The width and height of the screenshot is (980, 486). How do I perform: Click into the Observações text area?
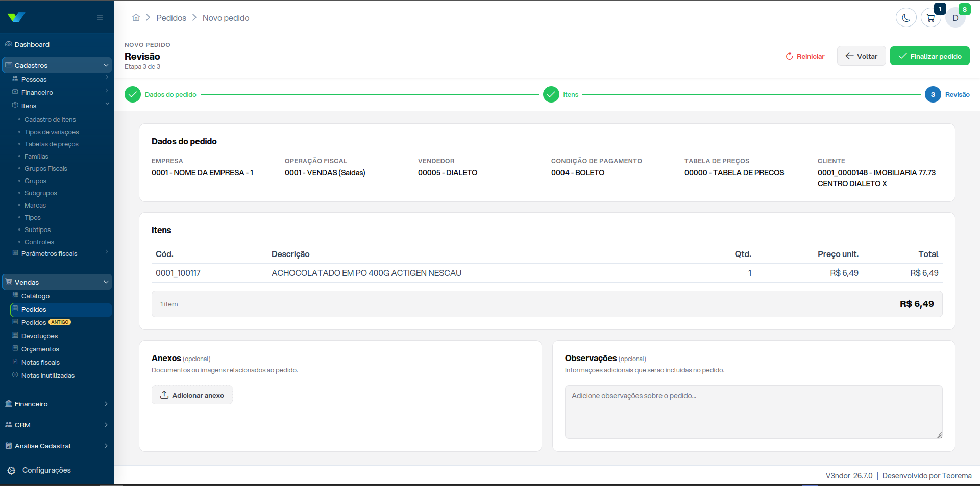753,412
